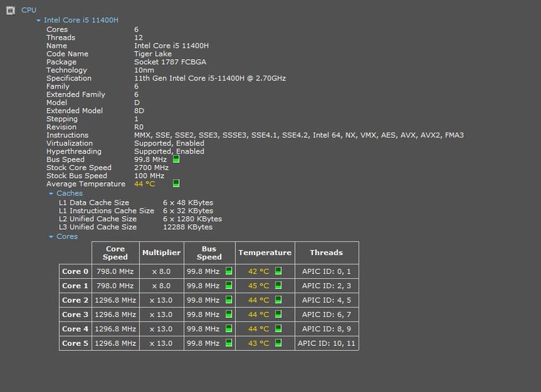
Task: Click the Intel Core i5 11400H heading
Action: tap(81, 21)
